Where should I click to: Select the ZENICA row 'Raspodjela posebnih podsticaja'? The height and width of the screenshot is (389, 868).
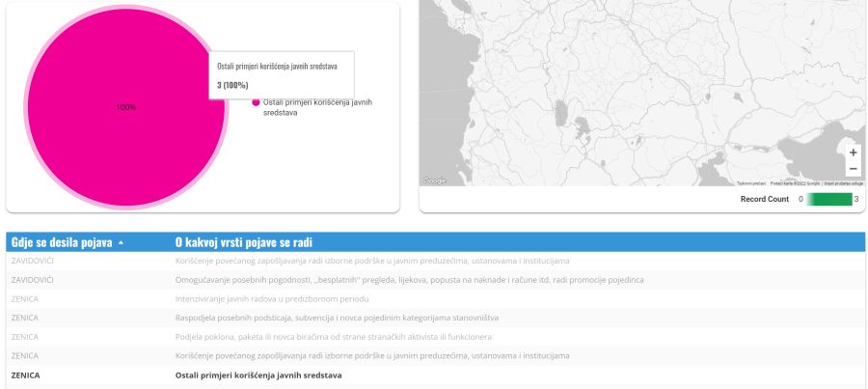[337, 318]
